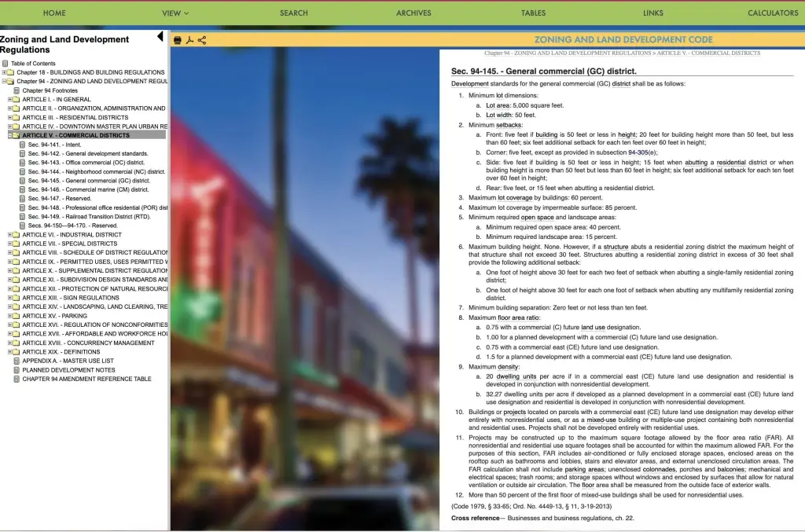Screen dimensions: 805x532
Task: Click the Appendix A document icon
Action: [x=17, y=361]
